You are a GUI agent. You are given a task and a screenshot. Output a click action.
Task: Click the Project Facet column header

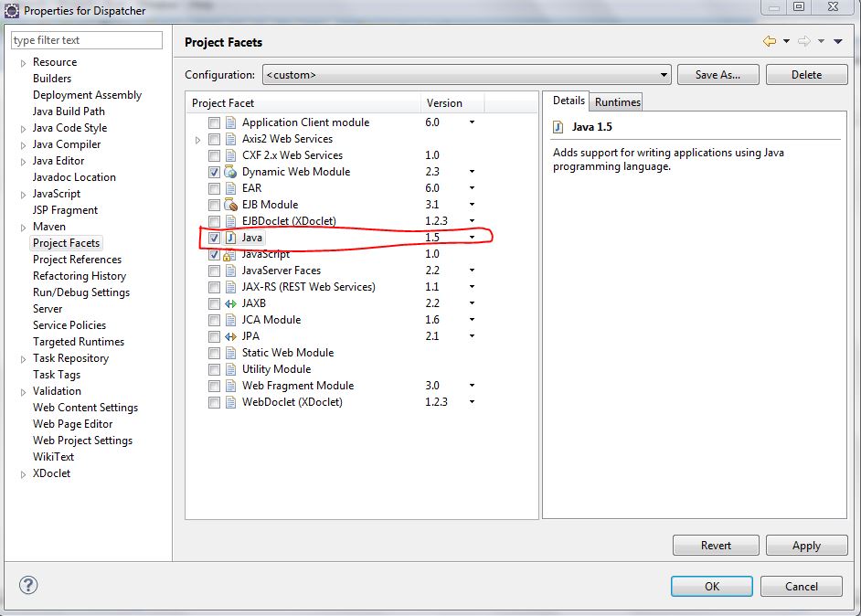(x=303, y=103)
